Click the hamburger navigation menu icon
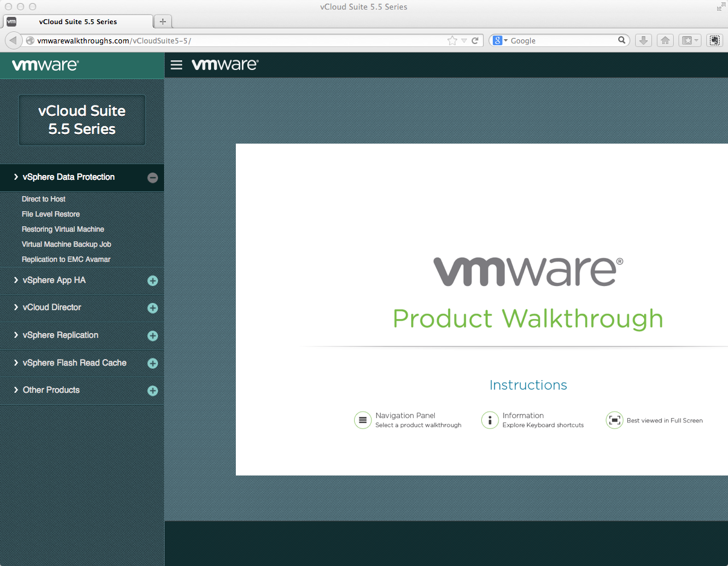This screenshot has width=728, height=566. [x=176, y=65]
